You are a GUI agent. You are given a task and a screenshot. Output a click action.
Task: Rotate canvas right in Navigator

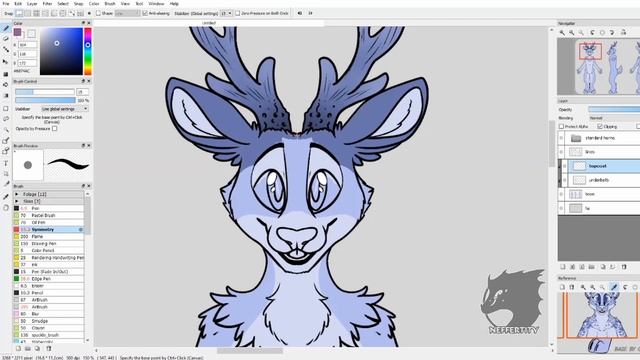point(612,32)
